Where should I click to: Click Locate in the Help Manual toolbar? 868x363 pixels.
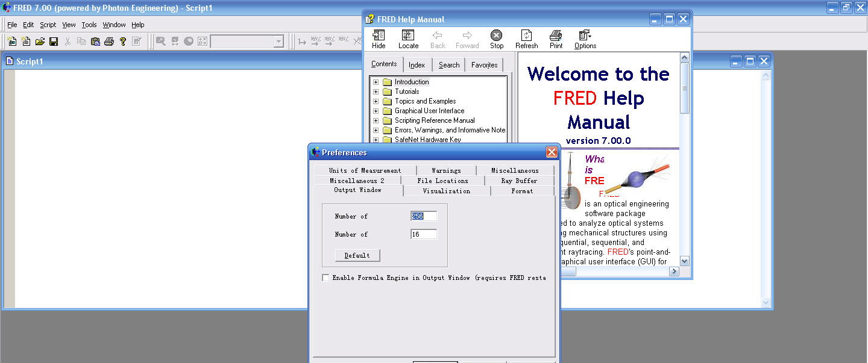(x=408, y=40)
